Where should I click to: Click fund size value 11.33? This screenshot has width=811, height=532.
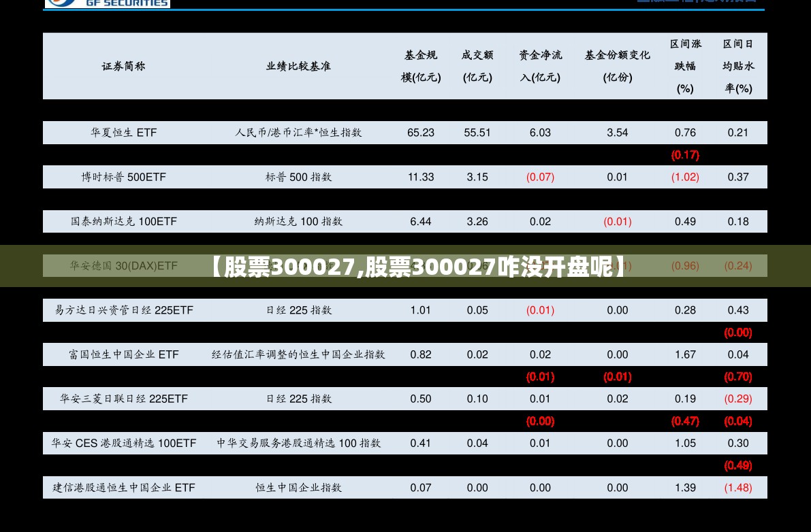pyautogui.click(x=421, y=177)
